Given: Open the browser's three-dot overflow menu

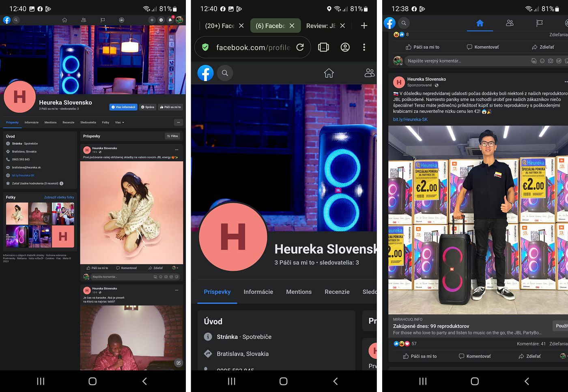Looking at the screenshot, I should coord(364,47).
